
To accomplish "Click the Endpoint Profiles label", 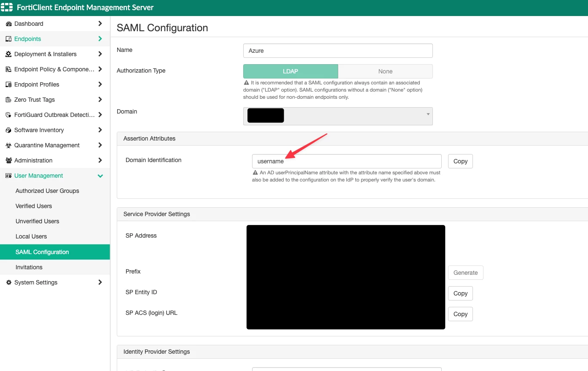I will [37, 84].
